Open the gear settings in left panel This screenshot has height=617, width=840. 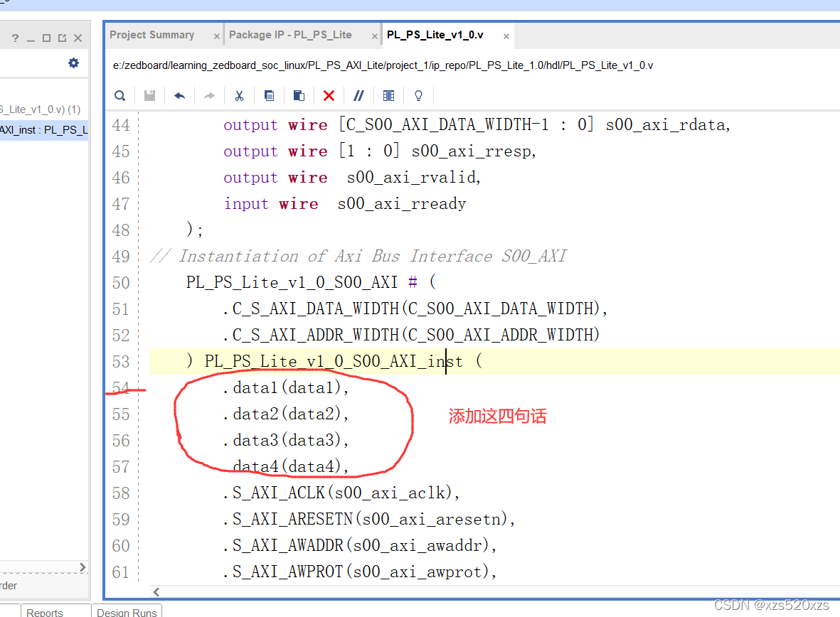pos(73,63)
